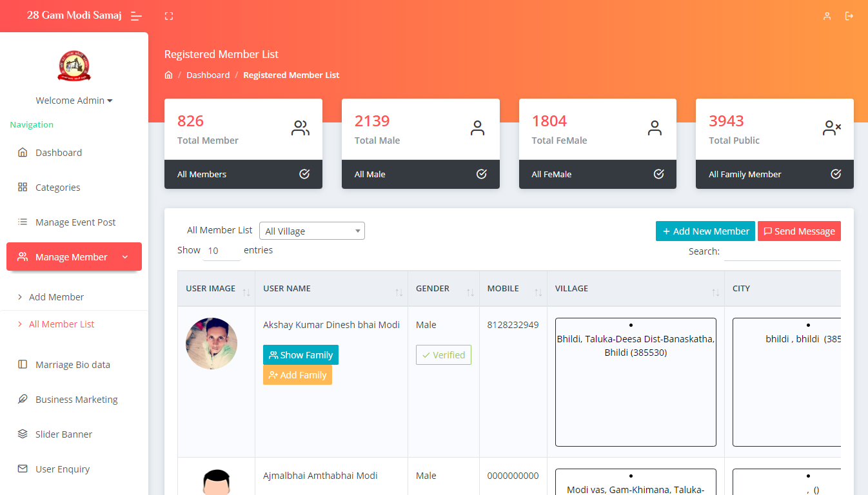The image size is (868, 495).
Task: Open the user profile icon in header
Action: tap(827, 16)
